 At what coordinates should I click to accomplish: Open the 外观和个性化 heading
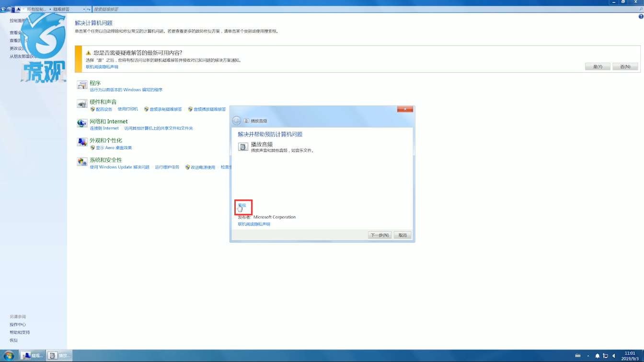[x=106, y=140]
